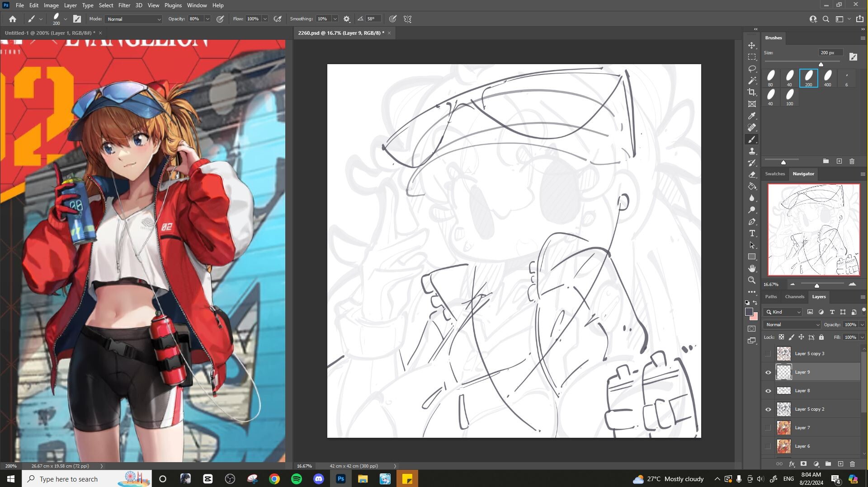Image resolution: width=868 pixels, height=487 pixels.
Task: Select the Healing Brush tool
Action: (x=752, y=128)
